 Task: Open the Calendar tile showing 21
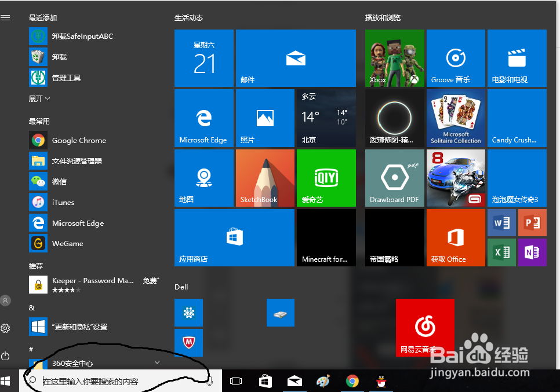204,58
